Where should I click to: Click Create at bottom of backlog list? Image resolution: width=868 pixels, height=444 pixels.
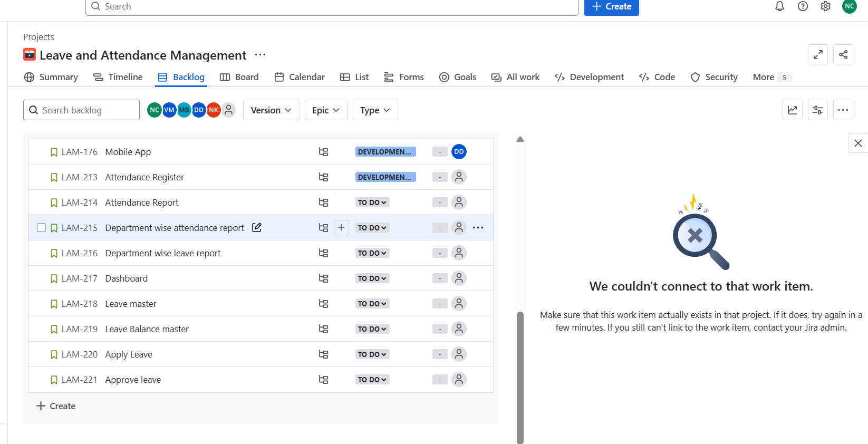click(56, 406)
